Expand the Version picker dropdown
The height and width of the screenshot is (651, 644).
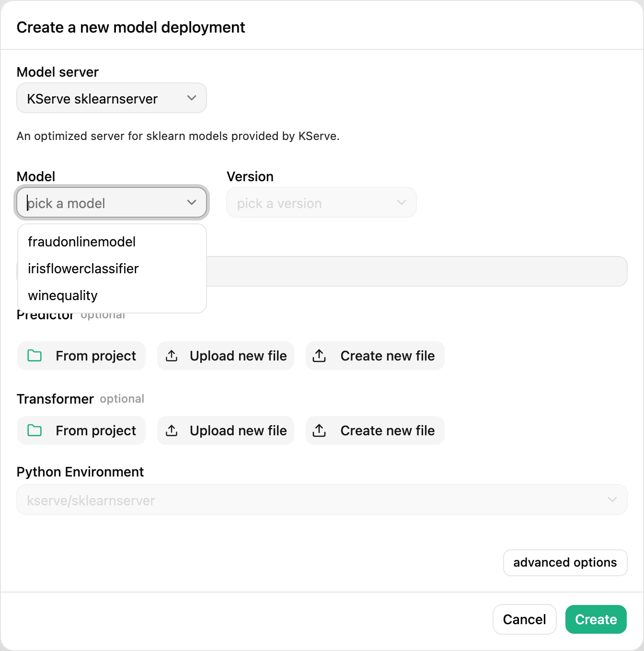[x=321, y=202]
